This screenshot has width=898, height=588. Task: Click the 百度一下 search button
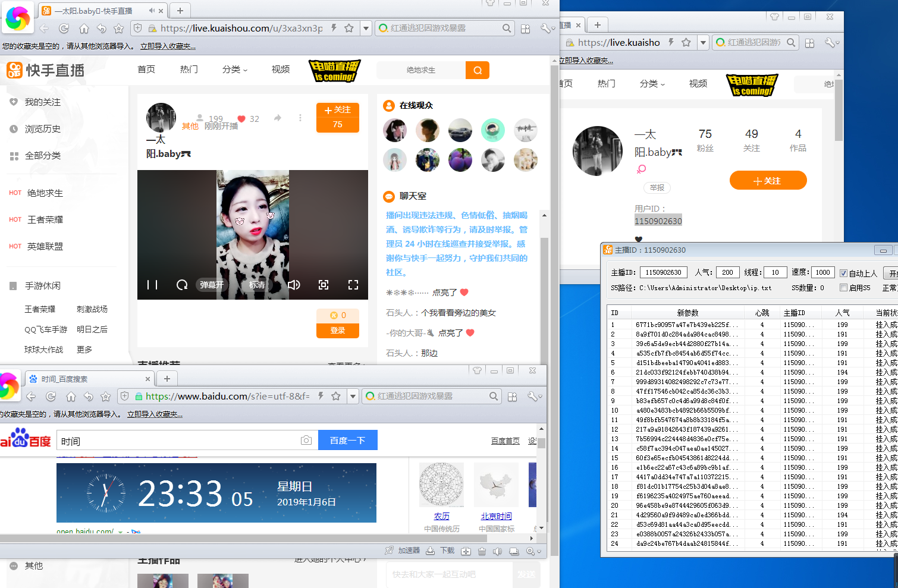click(348, 441)
